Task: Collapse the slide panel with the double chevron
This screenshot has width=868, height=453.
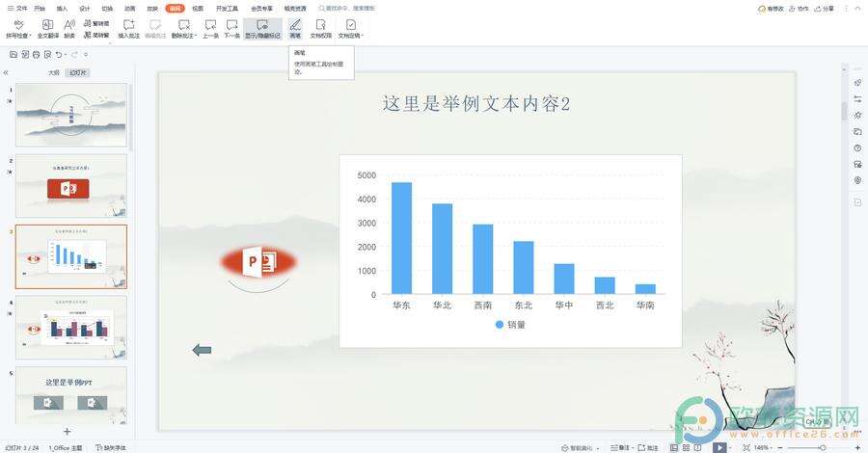Action: pos(6,72)
